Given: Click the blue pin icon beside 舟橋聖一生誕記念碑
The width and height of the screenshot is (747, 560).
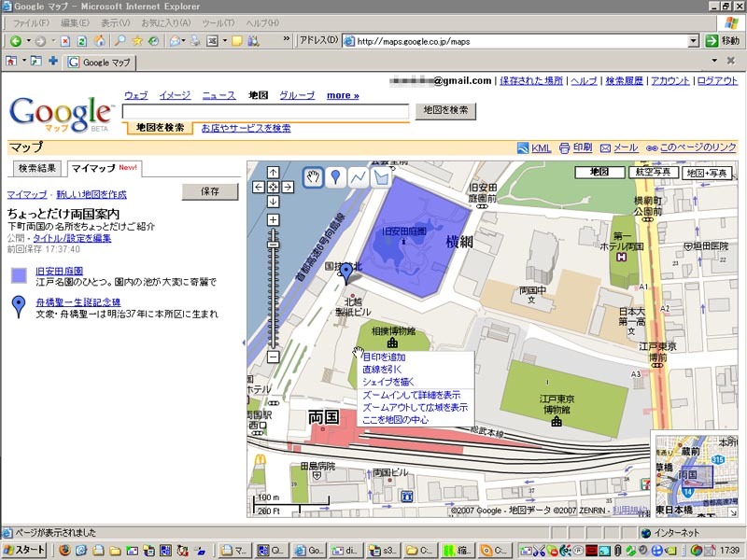Looking at the screenshot, I should coord(19,307).
